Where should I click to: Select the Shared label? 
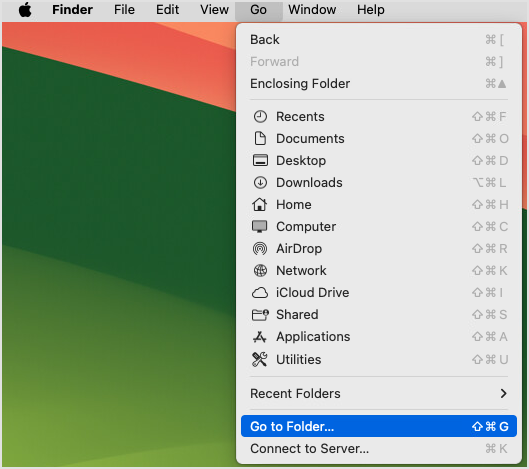pos(297,314)
